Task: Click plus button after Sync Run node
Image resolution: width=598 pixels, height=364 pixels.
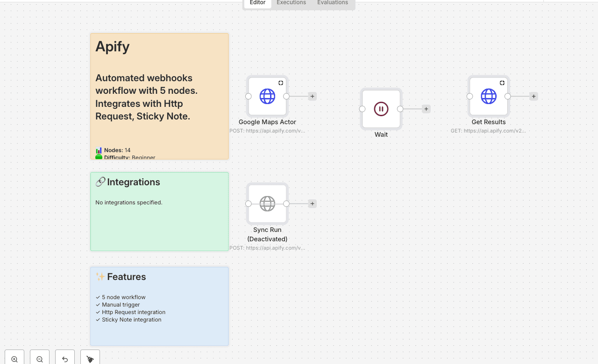Action: point(313,204)
